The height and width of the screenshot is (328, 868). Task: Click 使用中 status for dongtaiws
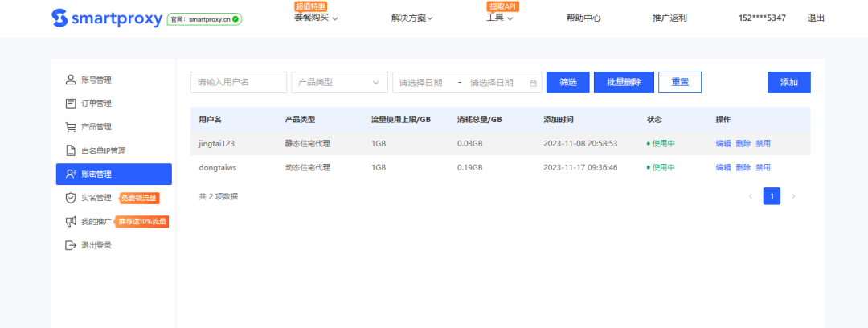click(x=661, y=167)
